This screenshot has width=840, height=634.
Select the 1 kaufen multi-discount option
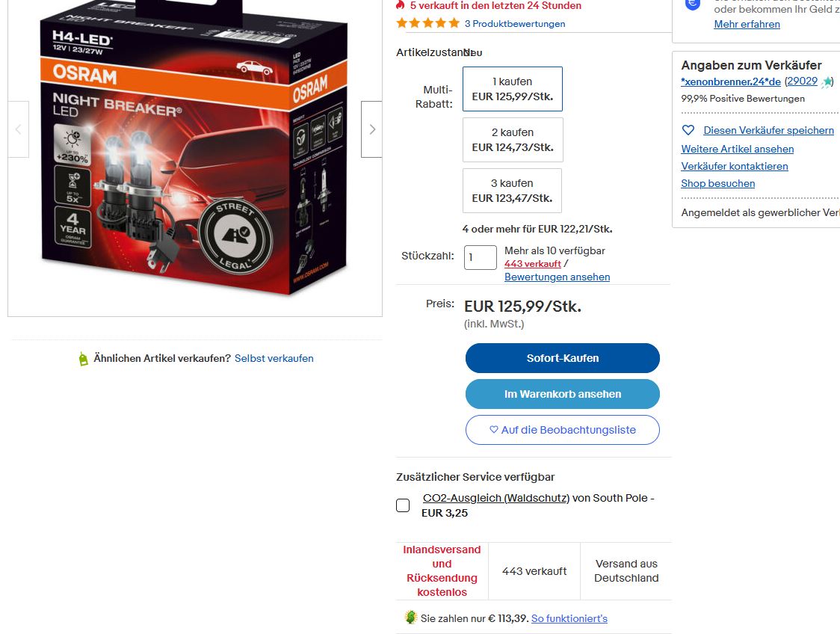(513, 89)
